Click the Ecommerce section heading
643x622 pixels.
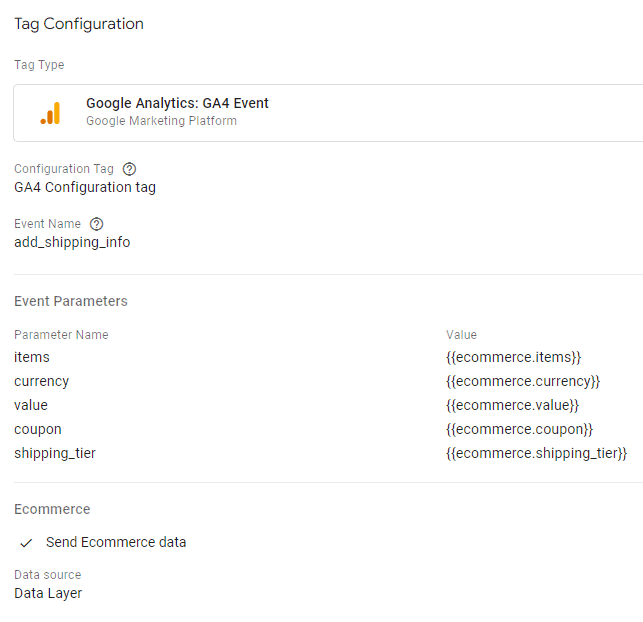52,509
